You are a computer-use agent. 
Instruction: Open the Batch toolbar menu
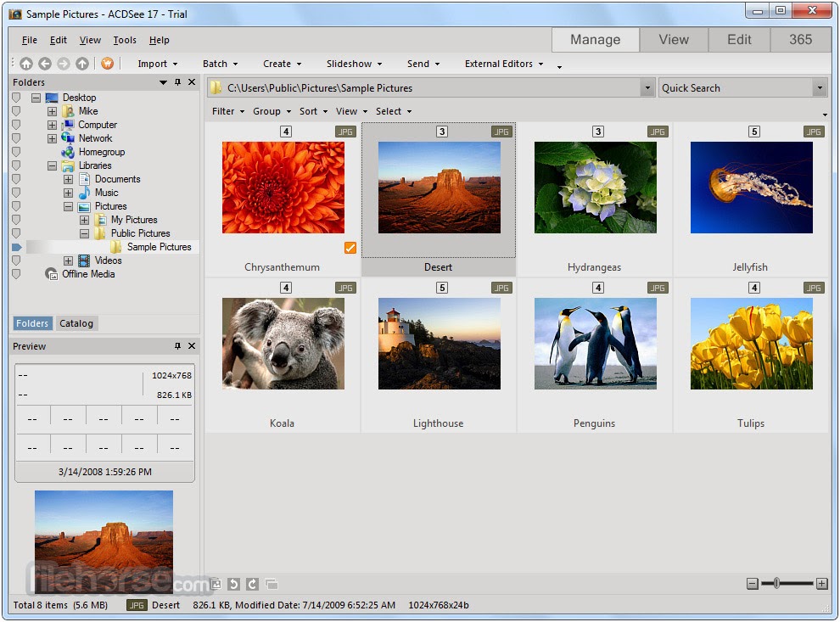220,64
